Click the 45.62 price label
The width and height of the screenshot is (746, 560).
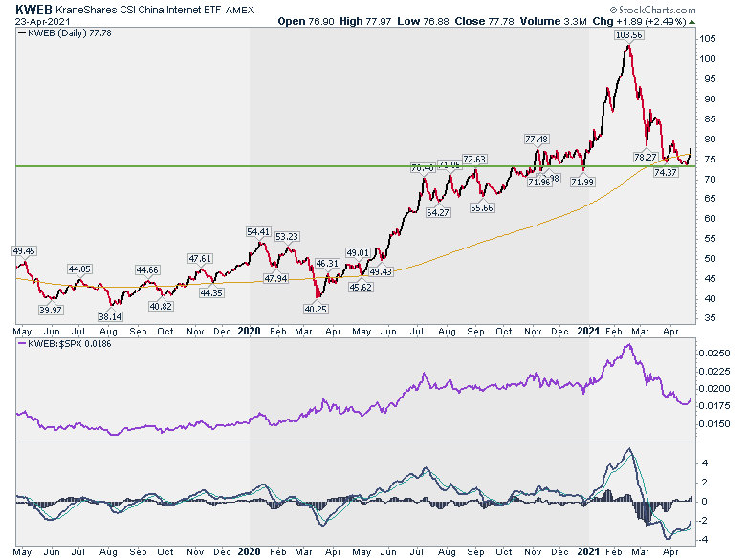coord(361,287)
